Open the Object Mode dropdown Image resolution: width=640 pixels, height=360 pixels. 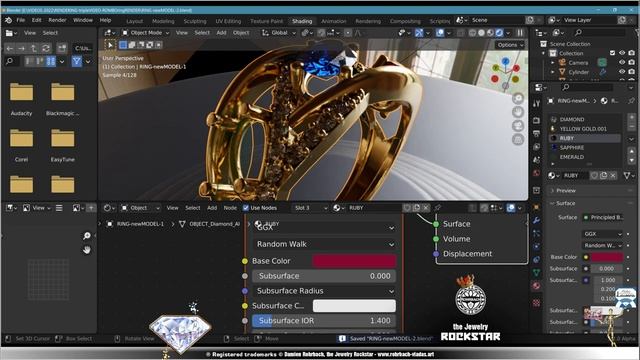coord(145,33)
